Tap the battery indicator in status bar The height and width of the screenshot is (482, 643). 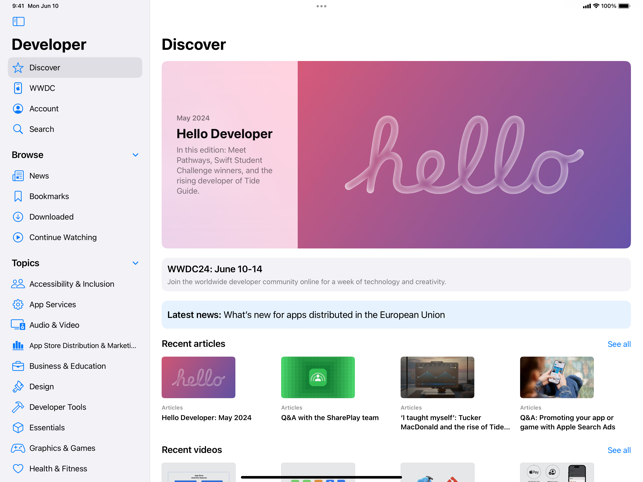(x=624, y=6)
